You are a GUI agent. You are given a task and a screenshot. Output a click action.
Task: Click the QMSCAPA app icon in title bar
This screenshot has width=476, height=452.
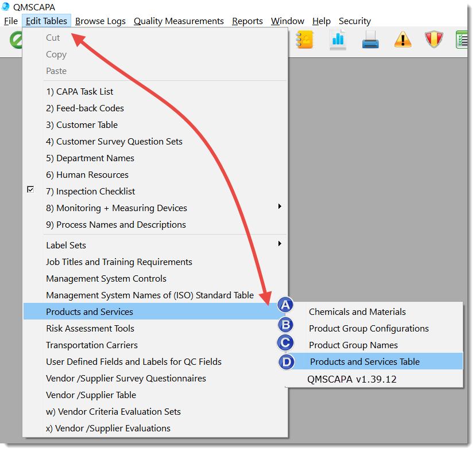(6, 7)
